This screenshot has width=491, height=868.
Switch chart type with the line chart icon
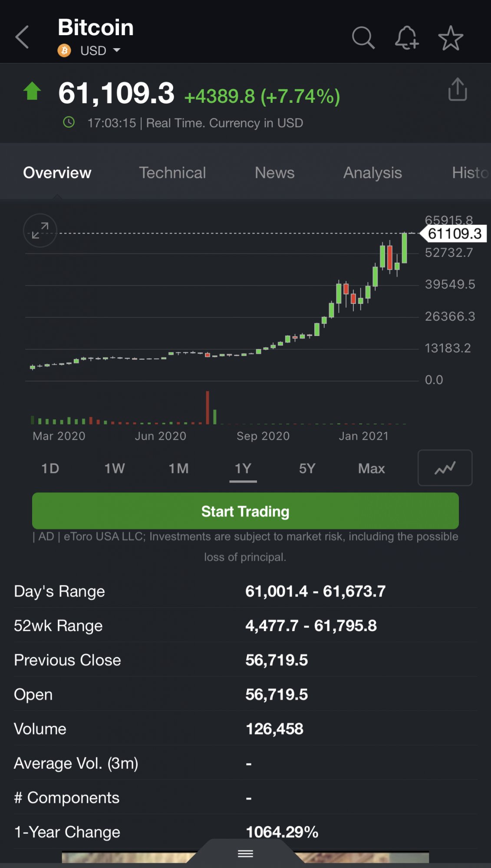point(445,468)
